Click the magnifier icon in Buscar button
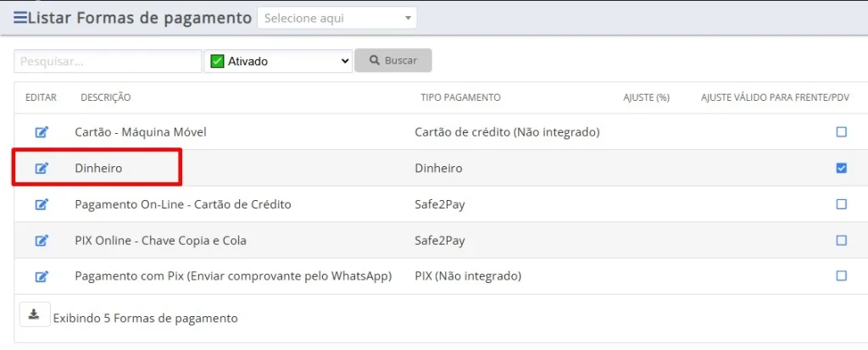The height and width of the screenshot is (350, 868). (375, 60)
